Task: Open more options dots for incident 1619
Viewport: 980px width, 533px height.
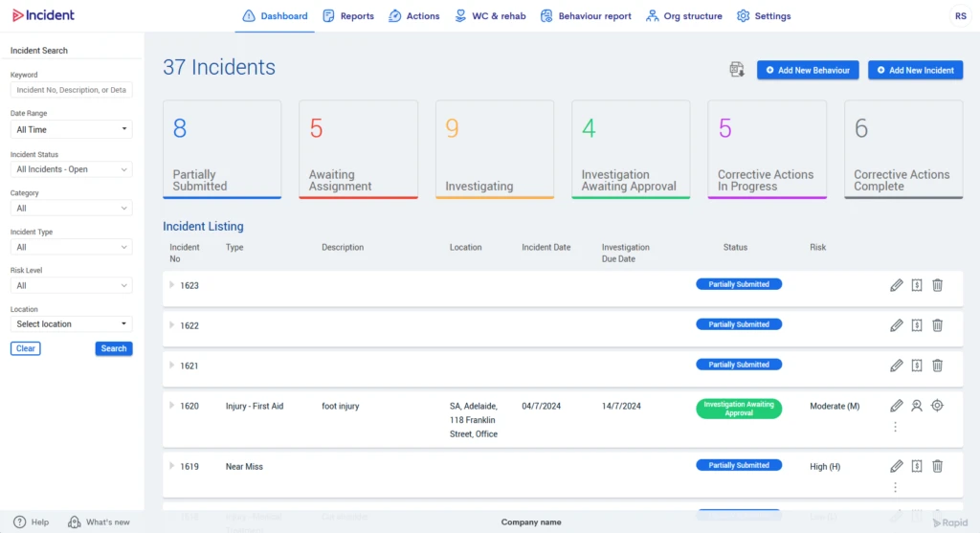Action: [895, 487]
